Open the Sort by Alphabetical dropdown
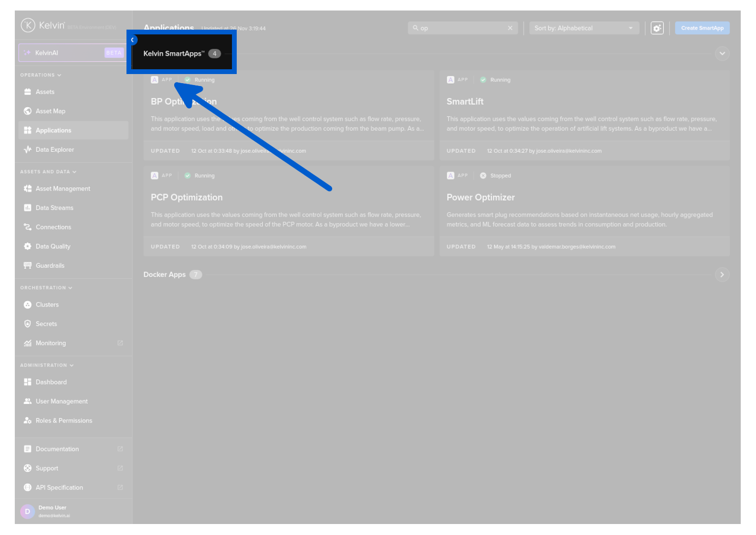The height and width of the screenshot is (535, 756). [x=583, y=28]
